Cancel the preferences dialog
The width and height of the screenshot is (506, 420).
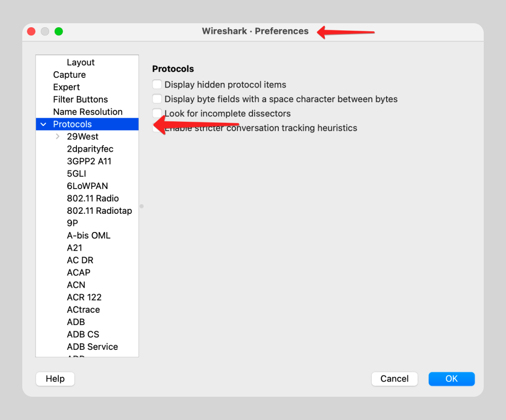point(394,379)
